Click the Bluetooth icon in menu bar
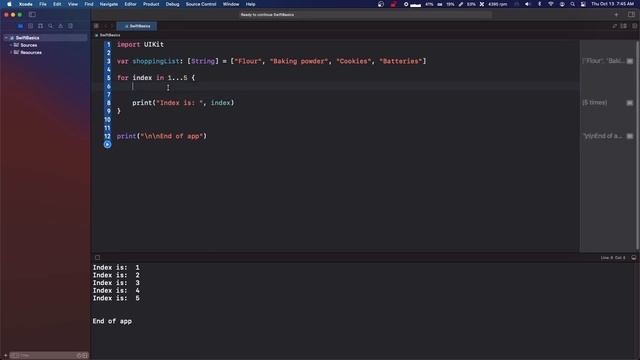The height and width of the screenshot is (360, 640). (539, 4)
